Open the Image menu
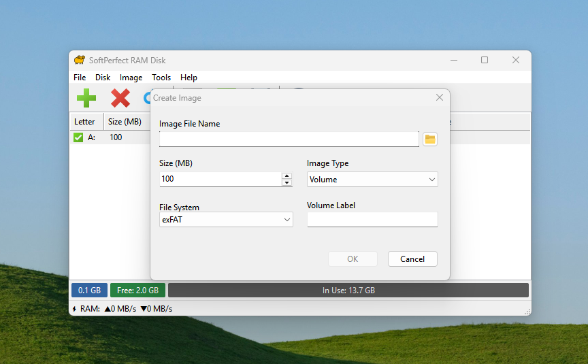This screenshot has width=588, height=364. coord(131,78)
